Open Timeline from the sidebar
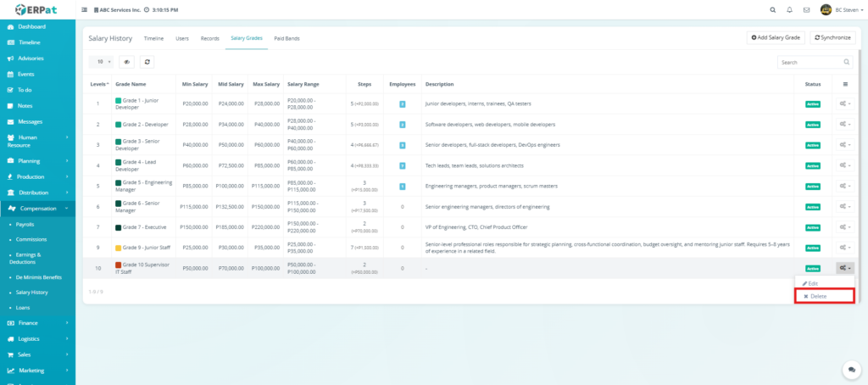868x385 pixels. [x=29, y=42]
